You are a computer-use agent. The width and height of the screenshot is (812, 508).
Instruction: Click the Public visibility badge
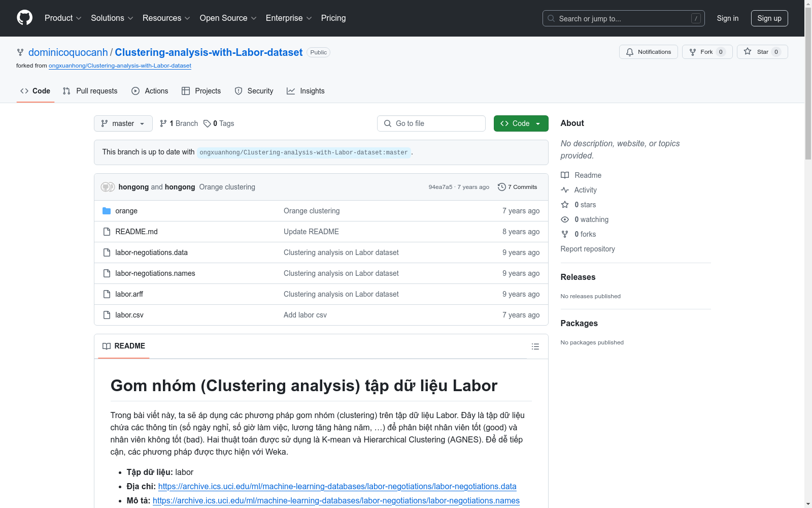(x=319, y=52)
